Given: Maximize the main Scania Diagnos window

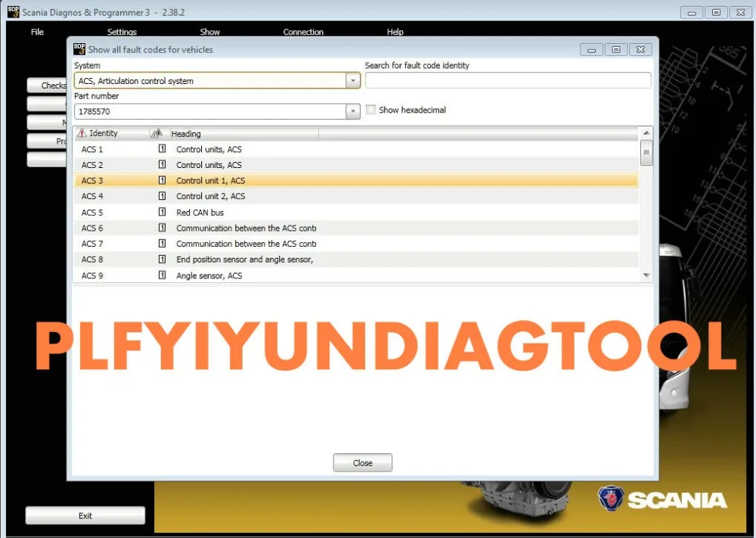Looking at the screenshot, I should tap(716, 12).
